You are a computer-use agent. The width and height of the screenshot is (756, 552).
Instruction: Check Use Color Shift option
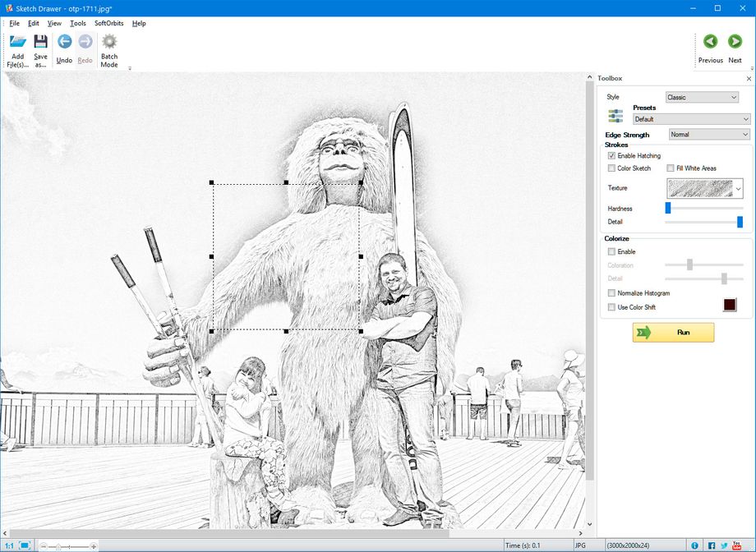[x=611, y=307]
